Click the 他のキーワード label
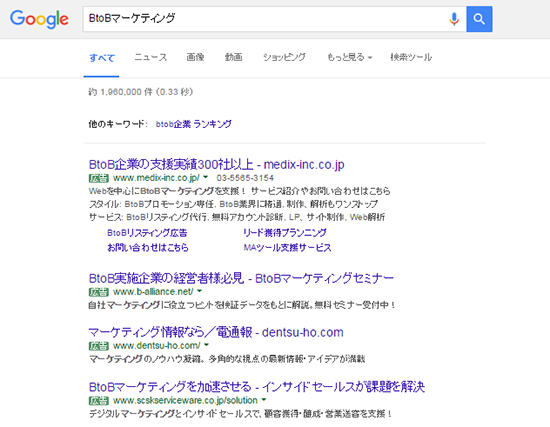 (118, 124)
